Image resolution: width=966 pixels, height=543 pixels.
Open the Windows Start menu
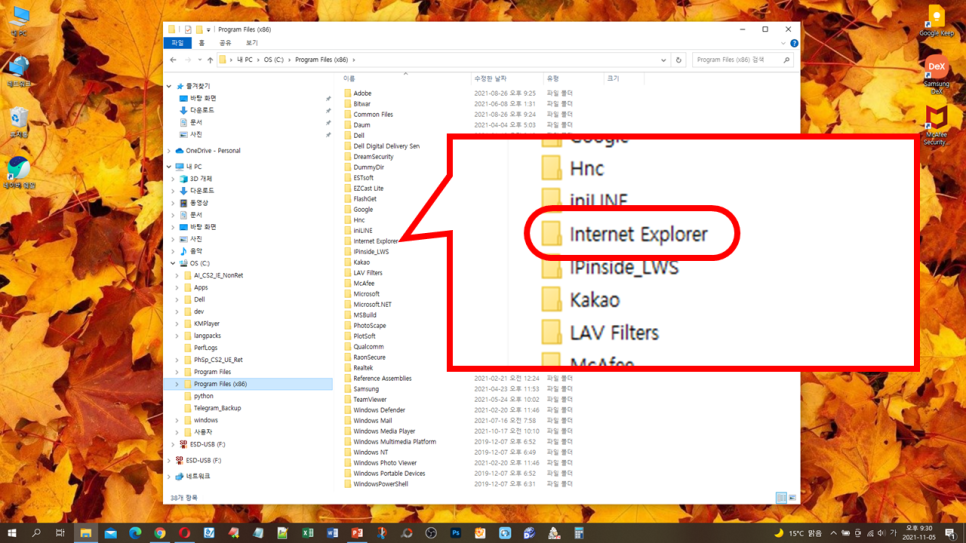(12, 533)
